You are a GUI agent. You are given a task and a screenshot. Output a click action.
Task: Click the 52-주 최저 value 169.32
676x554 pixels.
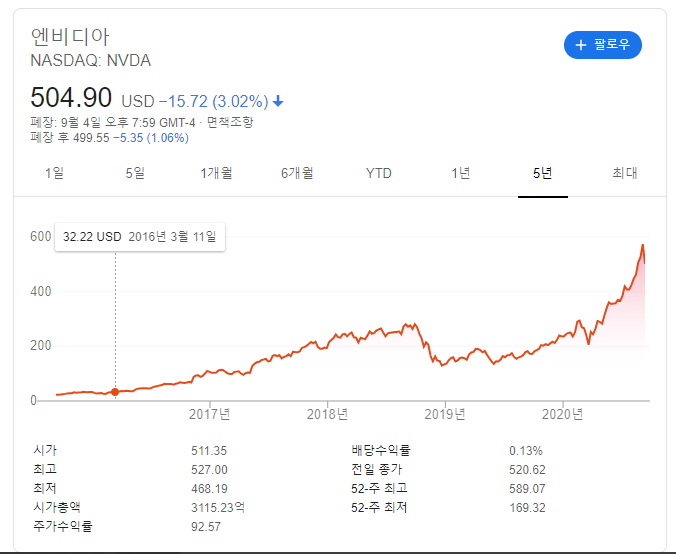(x=527, y=508)
